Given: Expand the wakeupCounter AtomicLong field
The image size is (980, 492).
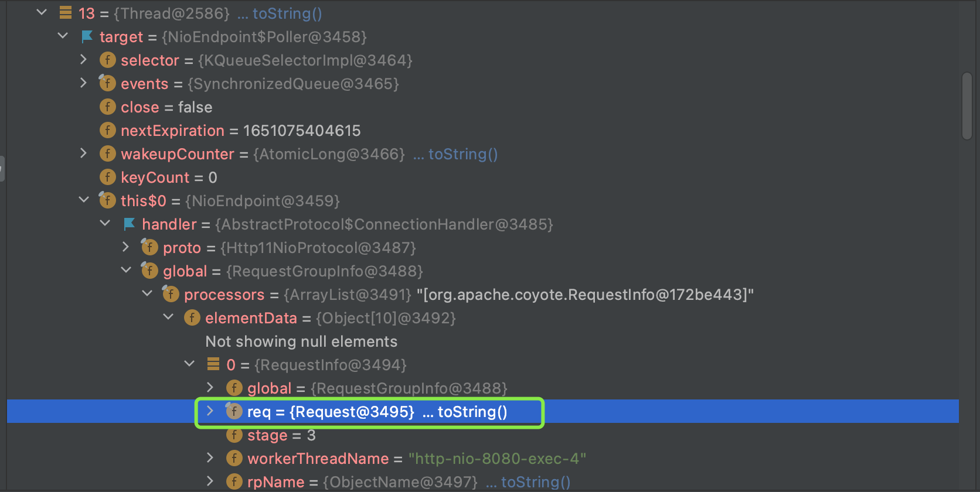Looking at the screenshot, I should (x=84, y=153).
